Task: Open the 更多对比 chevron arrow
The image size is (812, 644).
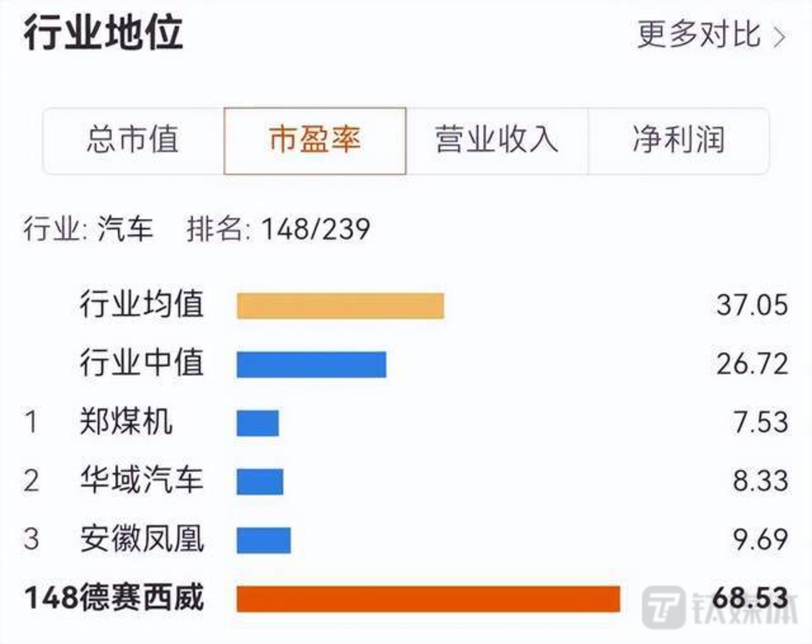Action: point(780,37)
